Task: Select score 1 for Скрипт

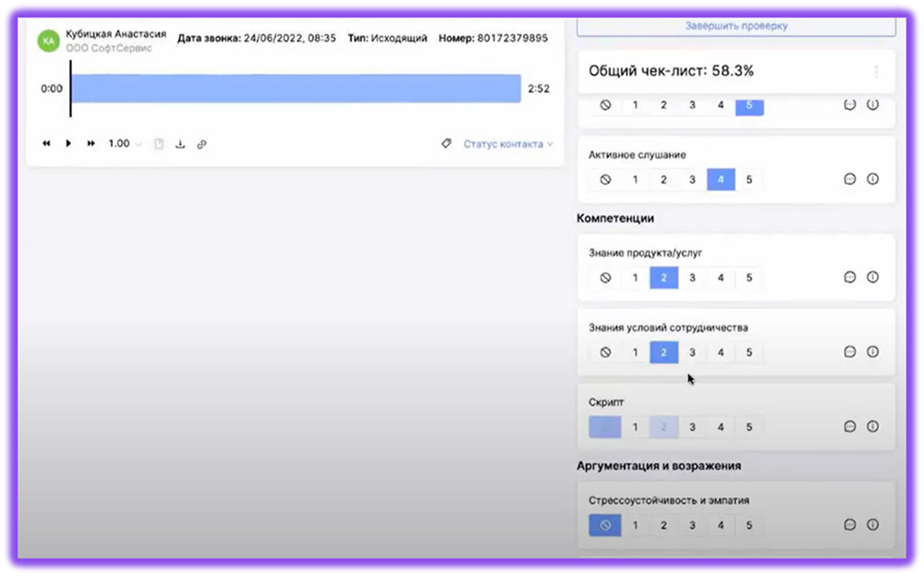Action: click(x=635, y=427)
